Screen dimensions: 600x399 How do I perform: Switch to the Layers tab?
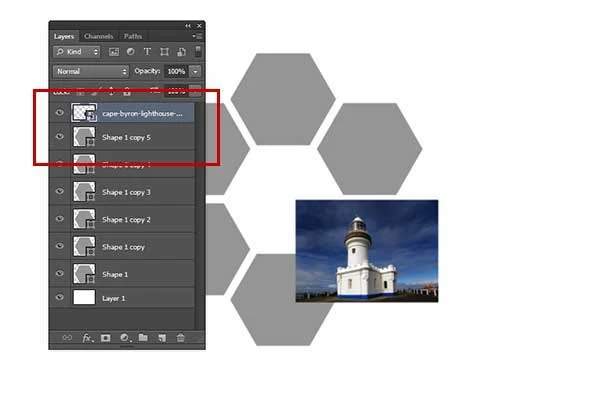point(64,36)
